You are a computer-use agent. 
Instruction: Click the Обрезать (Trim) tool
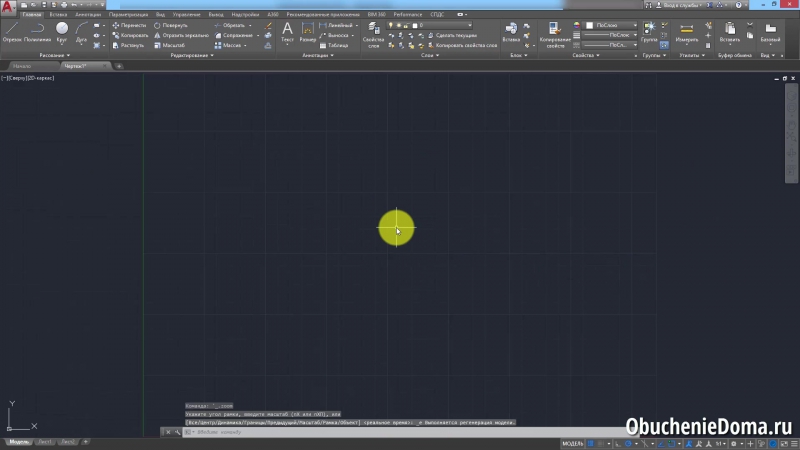pos(230,25)
